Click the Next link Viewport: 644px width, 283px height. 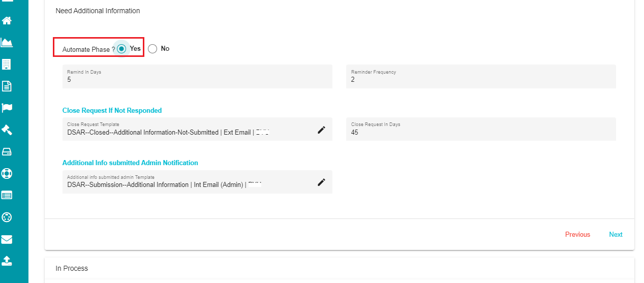pos(616,235)
